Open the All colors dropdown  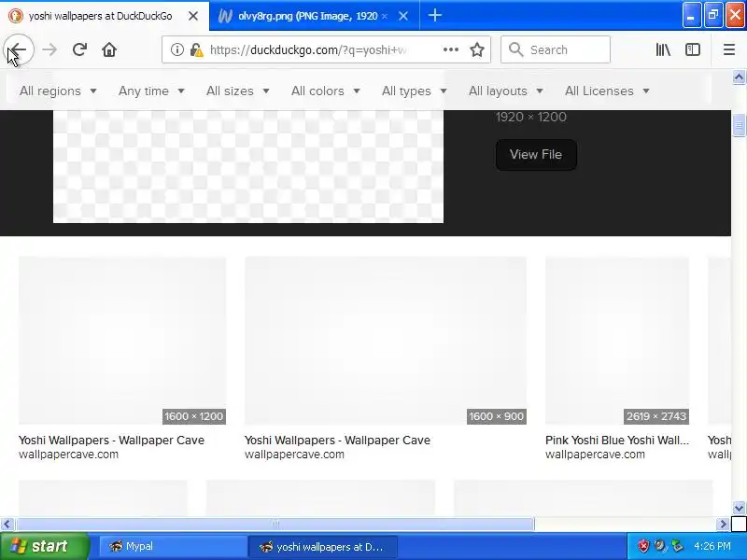tap(326, 91)
